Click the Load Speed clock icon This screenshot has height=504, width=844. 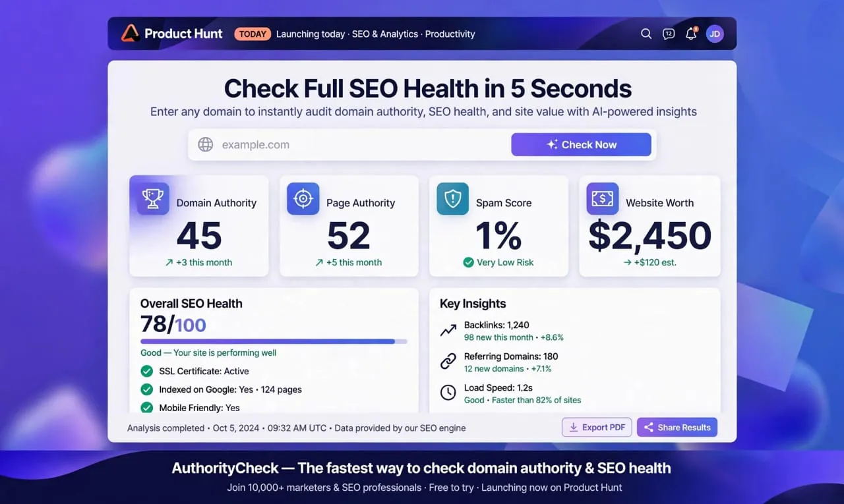point(448,393)
